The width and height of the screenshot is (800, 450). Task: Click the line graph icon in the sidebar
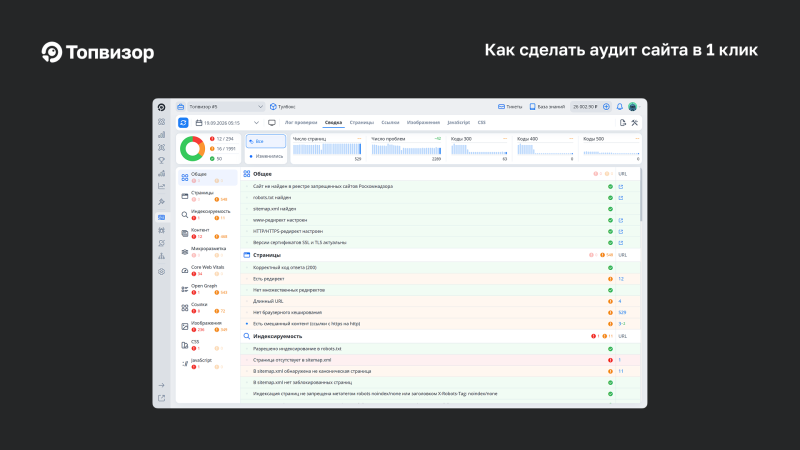coord(161,186)
